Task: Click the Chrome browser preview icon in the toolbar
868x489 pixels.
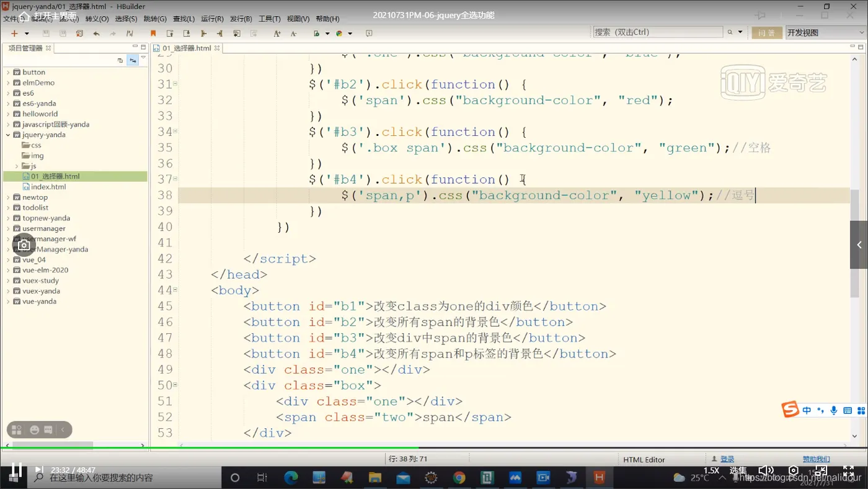Action: point(339,34)
